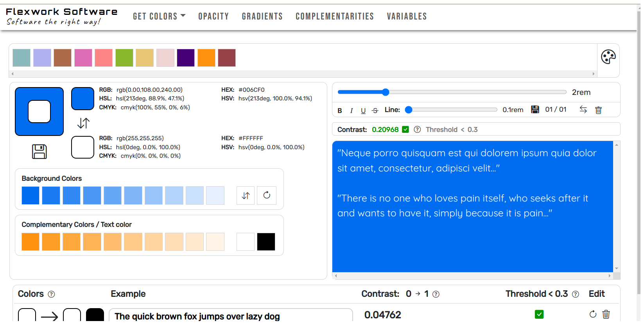Click the RGB value rgb(255,255,255)
This screenshot has height=323, width=644.
tap(140, 138)
